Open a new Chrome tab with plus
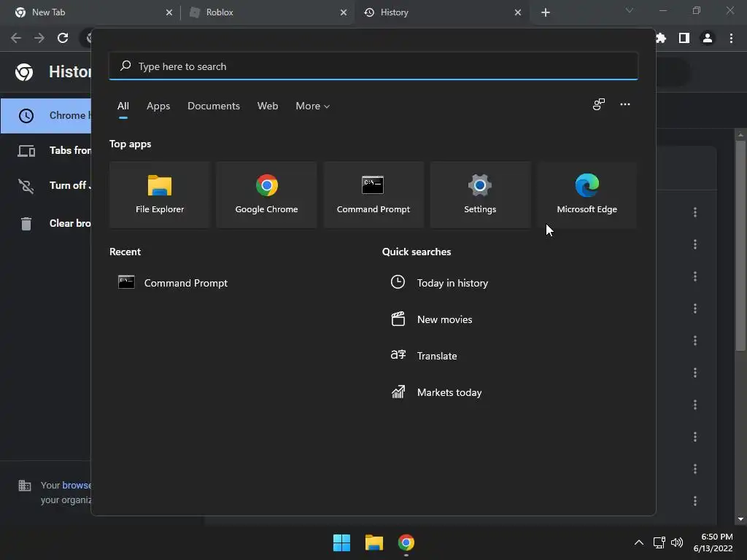Image resolution: width=747 pixels, height=560 pixels. point(546,12)
